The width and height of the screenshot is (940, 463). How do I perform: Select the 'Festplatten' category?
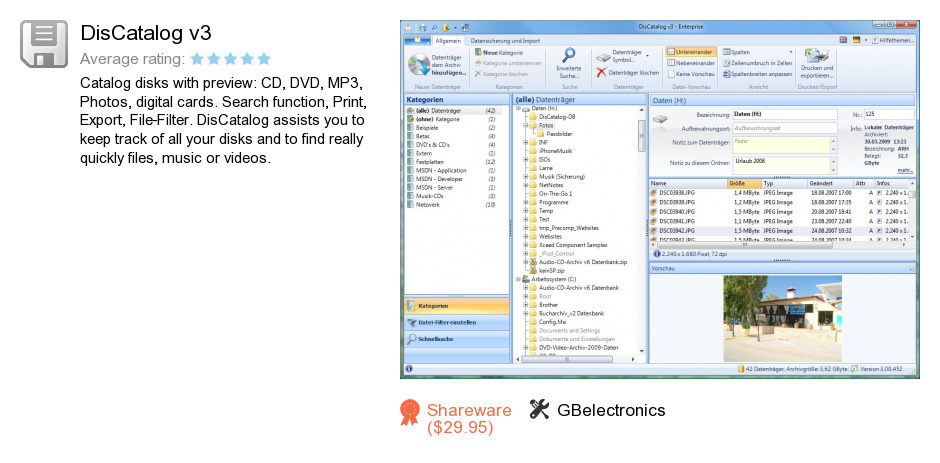pyautogui.click(x=453, y=162)
